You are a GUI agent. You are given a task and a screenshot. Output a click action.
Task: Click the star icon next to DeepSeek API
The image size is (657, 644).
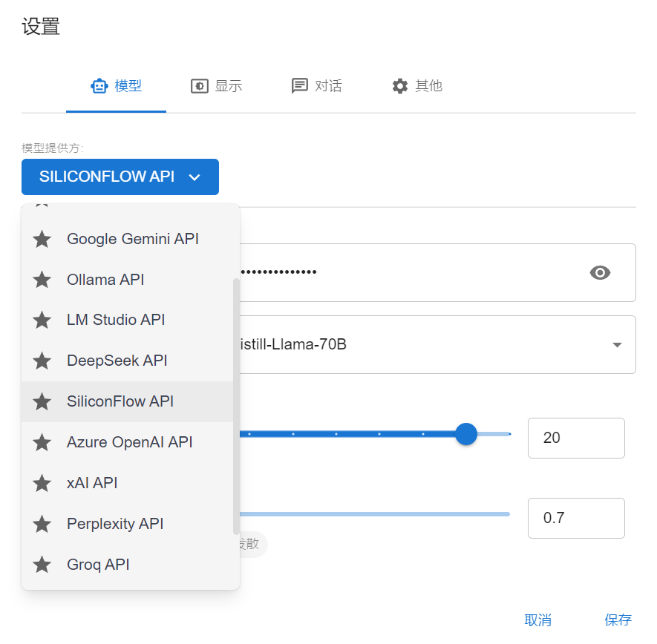[x=42, y=361]
